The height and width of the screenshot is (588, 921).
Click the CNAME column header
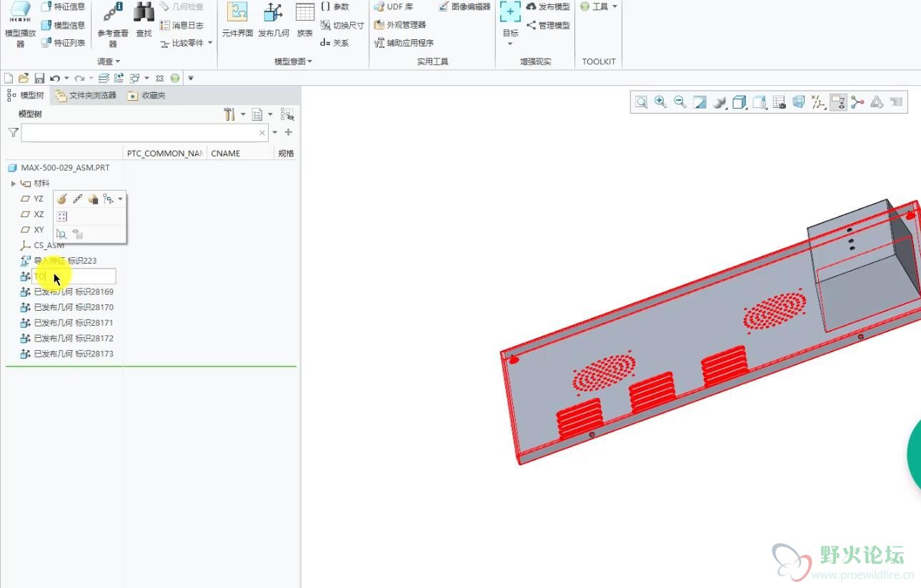click(226, 153)
